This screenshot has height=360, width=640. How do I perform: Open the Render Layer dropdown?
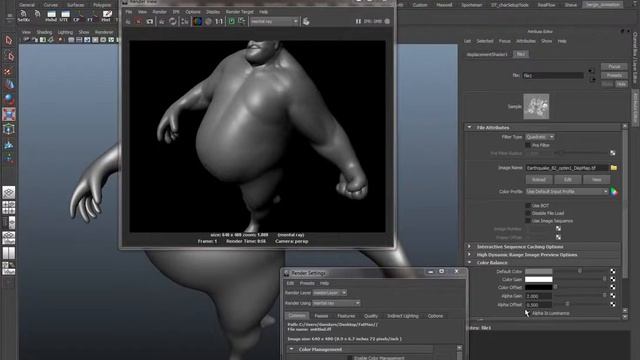pyautogui.click(x=329, y=293)
